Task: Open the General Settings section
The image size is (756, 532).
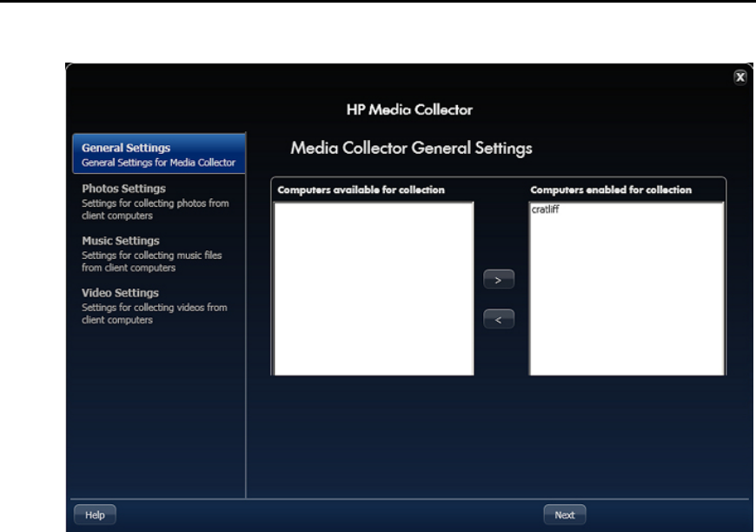Action: [x=159, y=154]
